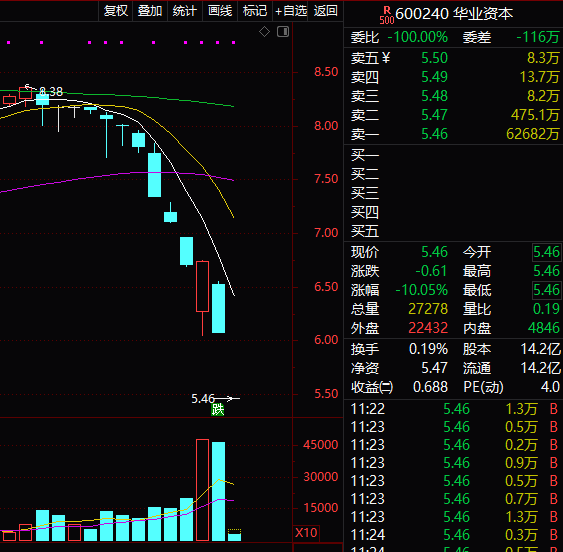Click the PE(动) 4.0 value
Screen dimensions: 563x552
pyautogui.click(x=550, y=387)
